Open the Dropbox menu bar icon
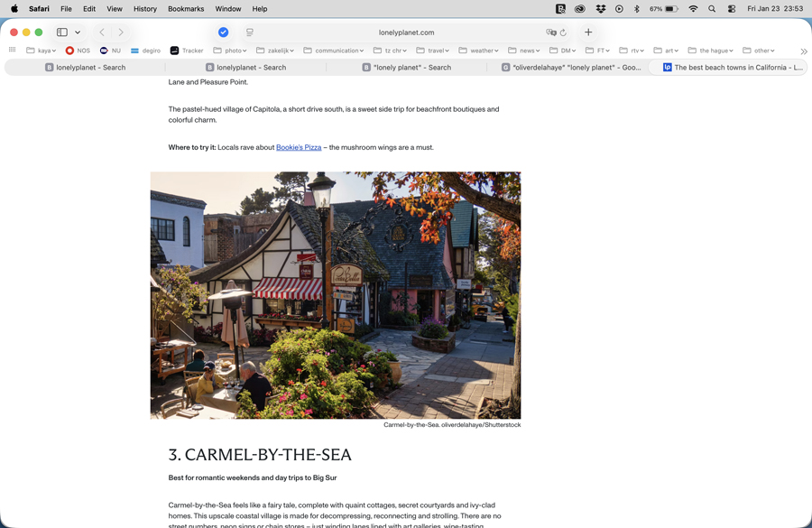812x528 pixels. 600,9
